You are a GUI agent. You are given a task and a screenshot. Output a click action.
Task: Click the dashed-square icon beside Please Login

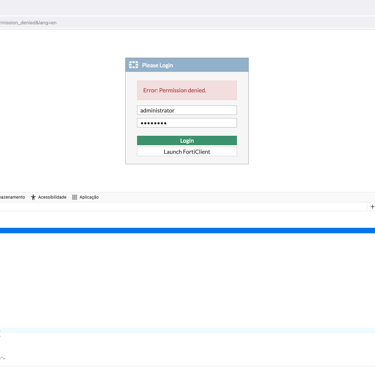133,65
